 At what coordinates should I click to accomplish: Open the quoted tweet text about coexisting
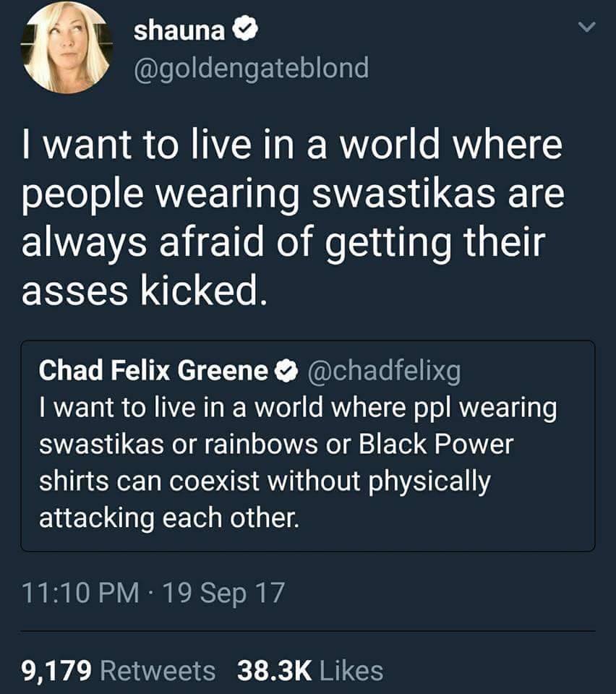(x=296, y=463)
